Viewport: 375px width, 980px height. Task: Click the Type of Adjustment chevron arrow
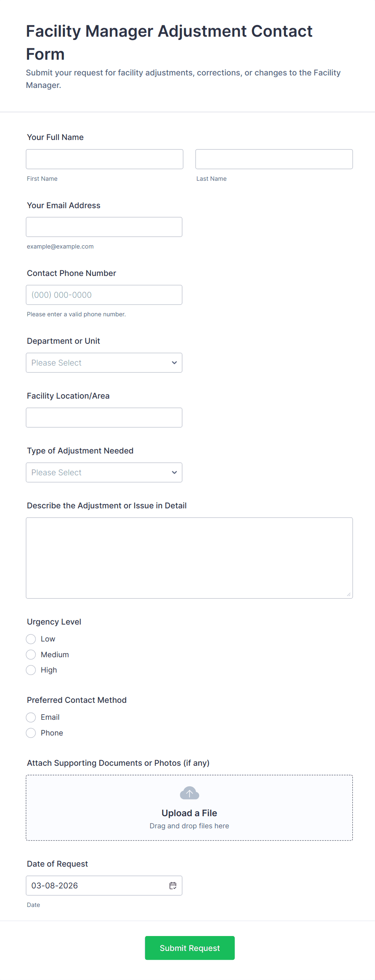(x=174, y=472)
